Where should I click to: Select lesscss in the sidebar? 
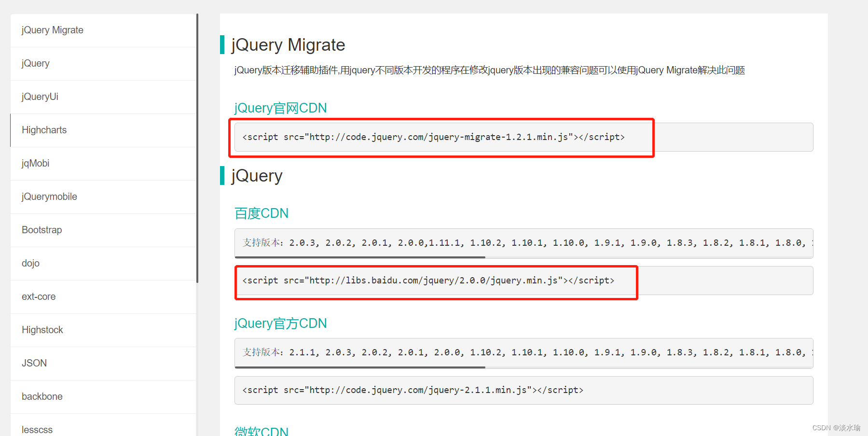103,425
